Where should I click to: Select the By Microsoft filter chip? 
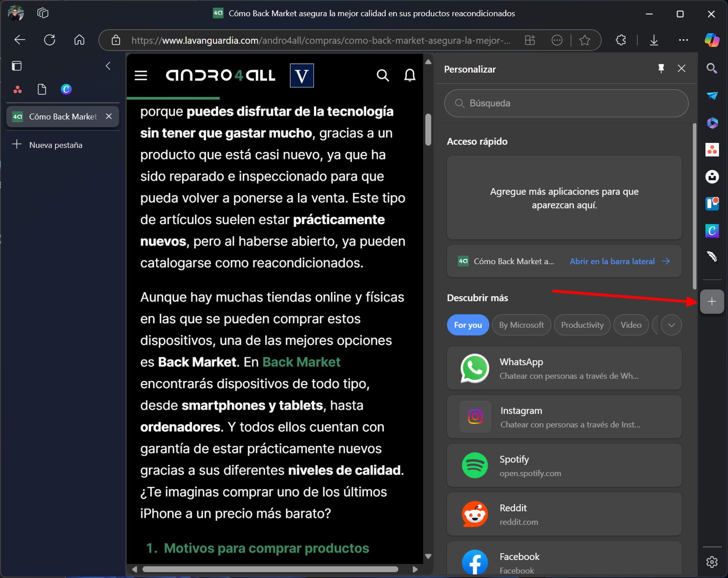(x=521, y=325)
